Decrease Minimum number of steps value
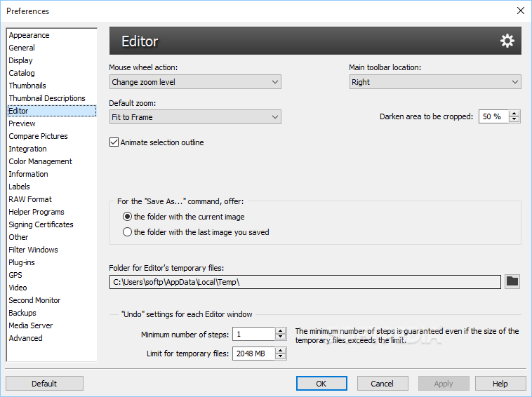This screenshot has width=532, height=397. tap(280, 337)
